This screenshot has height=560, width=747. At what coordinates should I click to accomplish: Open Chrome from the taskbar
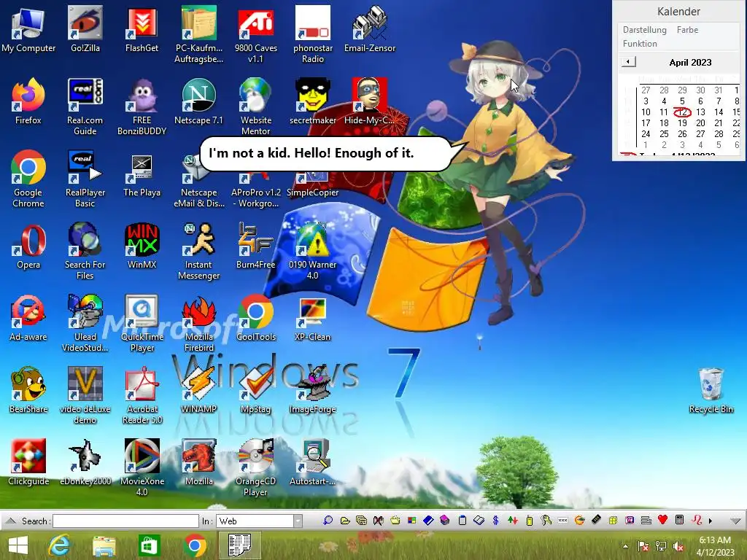[x=194, y=545]
